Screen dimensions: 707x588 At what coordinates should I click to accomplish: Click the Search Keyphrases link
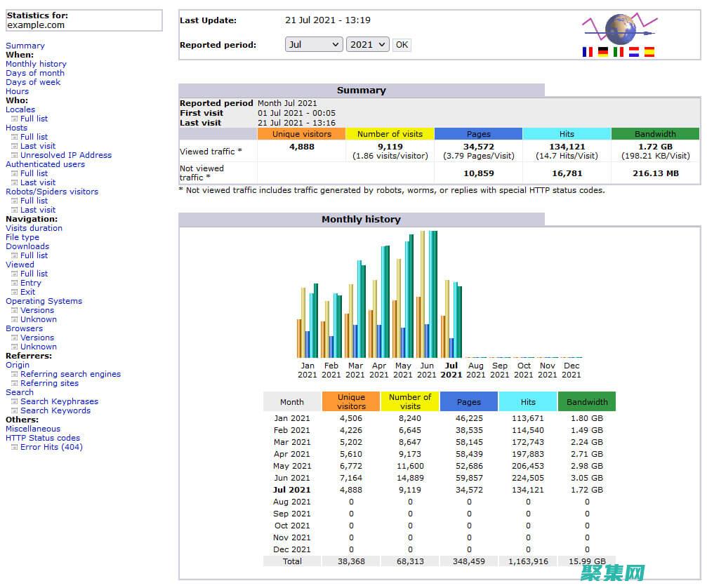(x=59, y=401)
